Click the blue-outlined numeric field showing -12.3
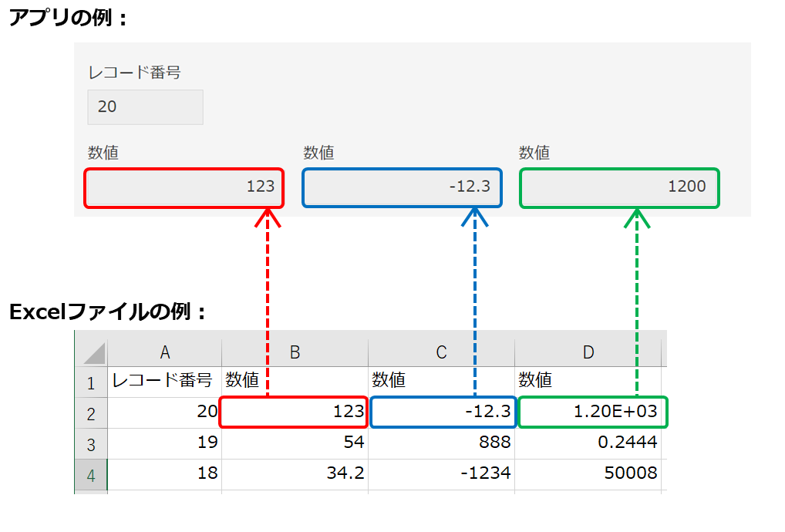 pos(402,188)
